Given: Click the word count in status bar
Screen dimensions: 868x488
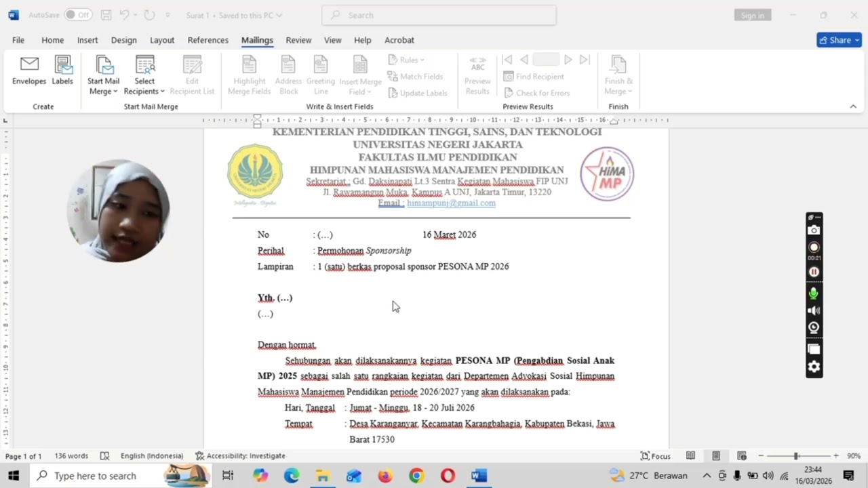Looking at the screenshot, I should (x=71, y=456).
